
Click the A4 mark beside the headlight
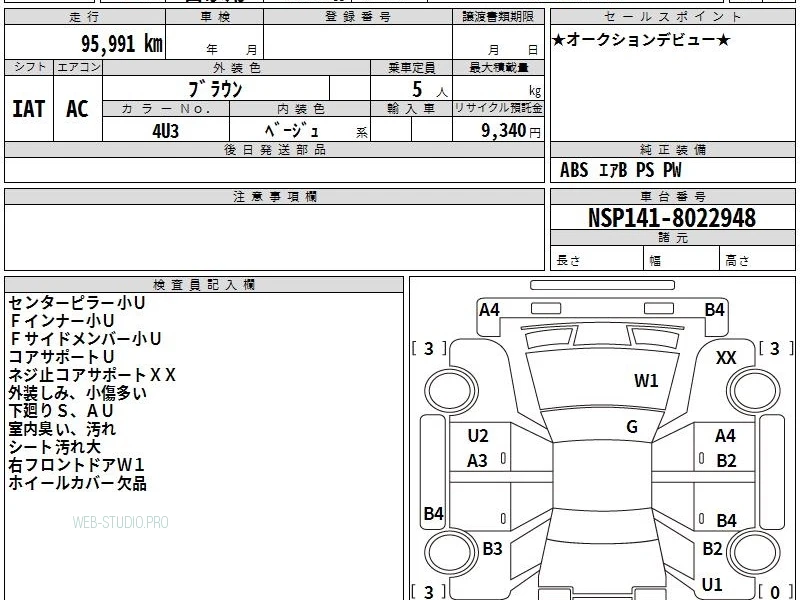tap(489, 310)
